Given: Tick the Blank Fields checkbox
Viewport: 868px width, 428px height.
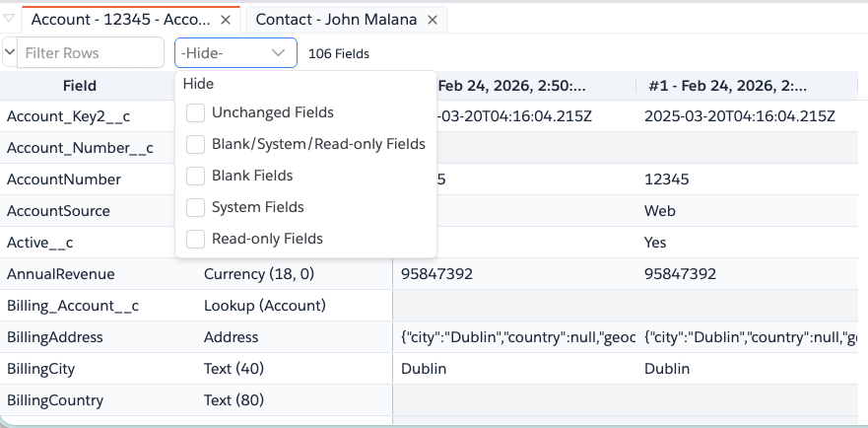Looking at the screenshot, I should pos(196,176).
